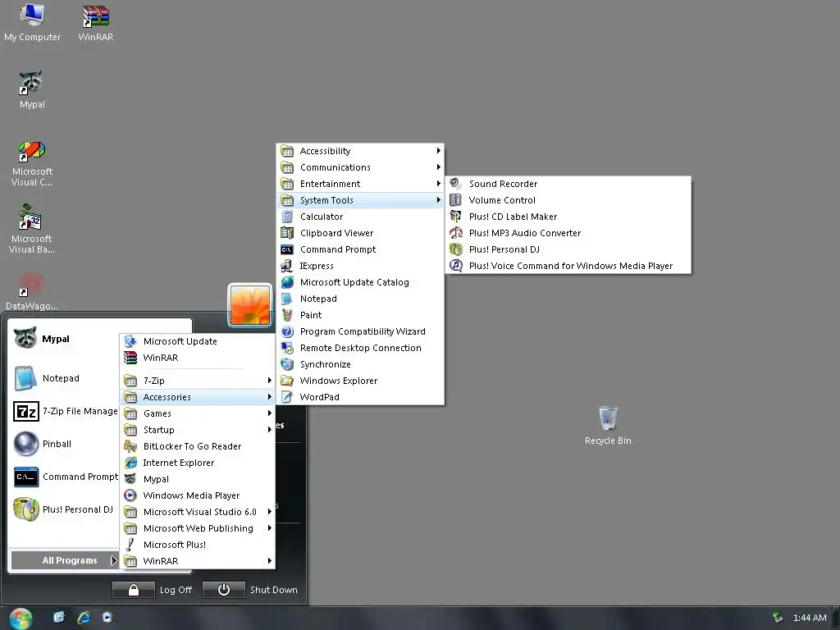The height and width of the screenshot is (630, 840).
Task: Choose Notepad in Accessories menu
Action: pyautogui.click(x=360, y=299)
